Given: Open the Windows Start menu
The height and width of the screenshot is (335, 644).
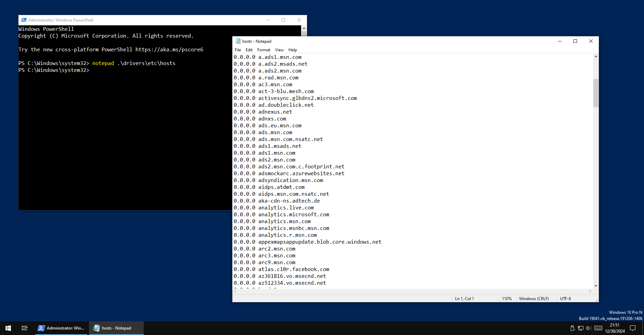Looking at the screenshot, I should point(8,328).
